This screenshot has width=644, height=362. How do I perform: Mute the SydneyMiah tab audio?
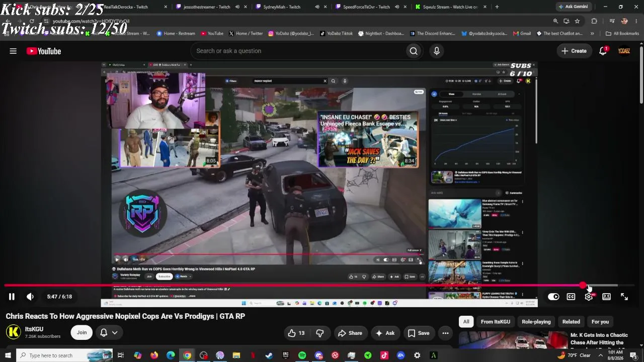(x=317, y=7)
